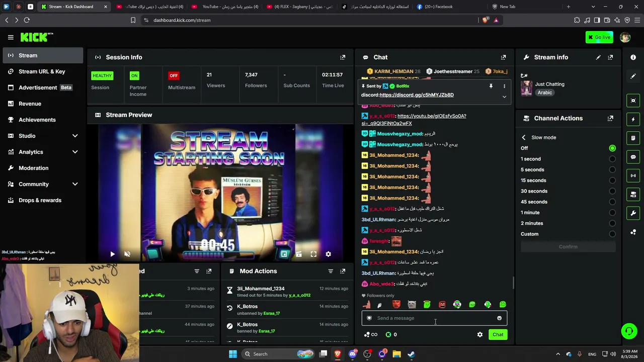Viewport: 644px width, 362px height.
Task: Open Advertisement Beta page
Action: [x=43, y=87]
